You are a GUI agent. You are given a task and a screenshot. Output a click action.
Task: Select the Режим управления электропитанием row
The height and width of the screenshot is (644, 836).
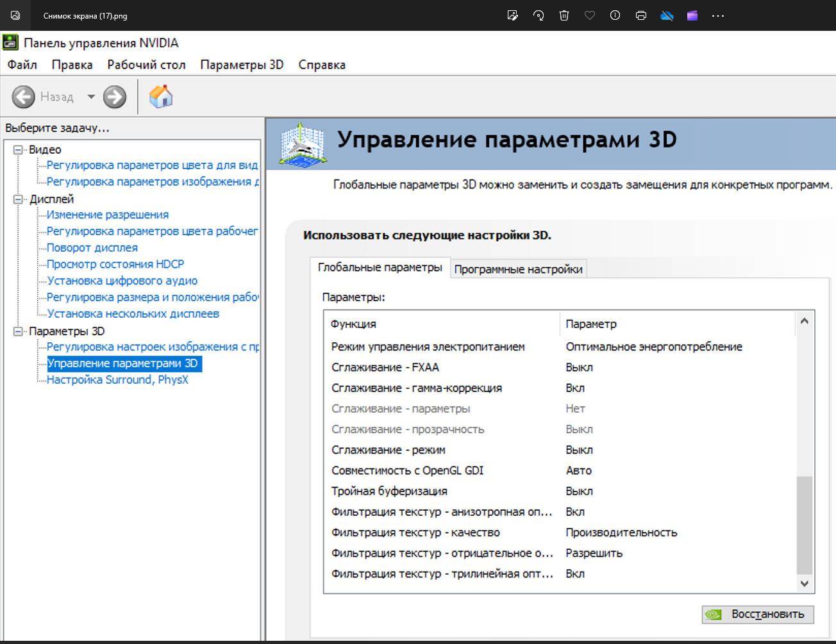[x=560, y=347]
